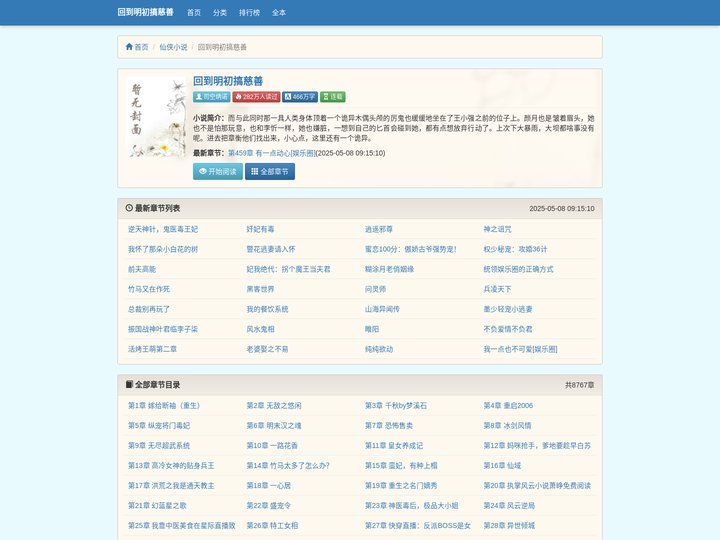Open 逍遥邪尊 link

tap(378, 229)
